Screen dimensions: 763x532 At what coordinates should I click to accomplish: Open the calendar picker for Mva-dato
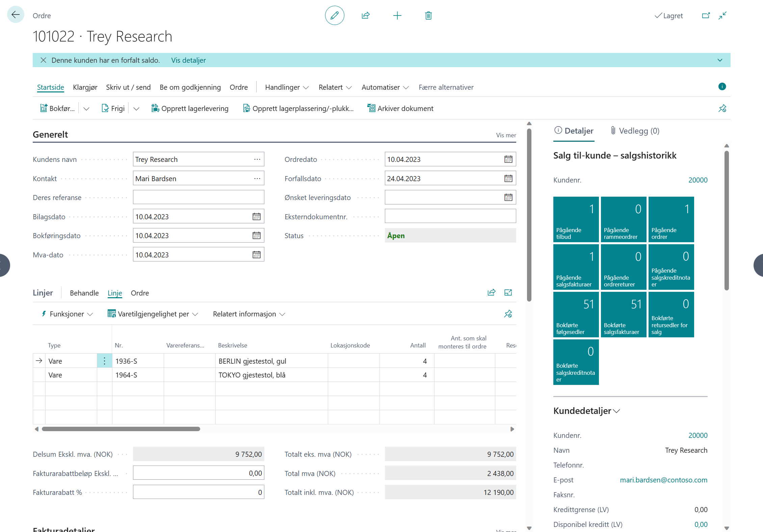(x=257, y=255)
